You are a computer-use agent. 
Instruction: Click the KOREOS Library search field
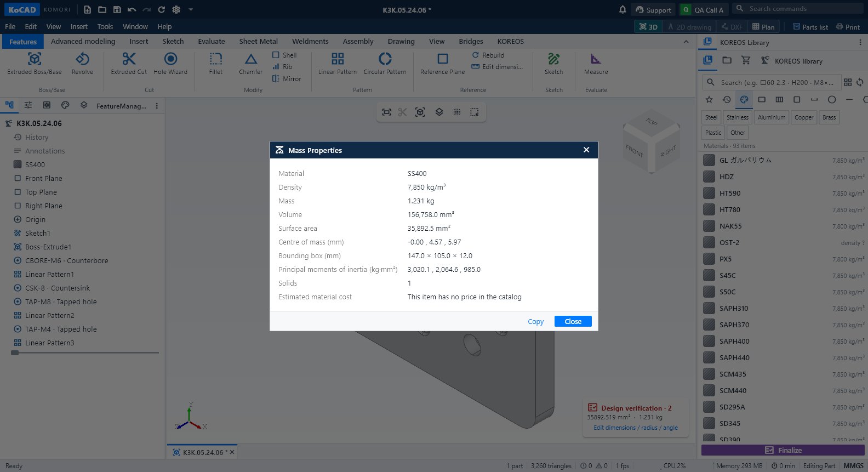772,82
